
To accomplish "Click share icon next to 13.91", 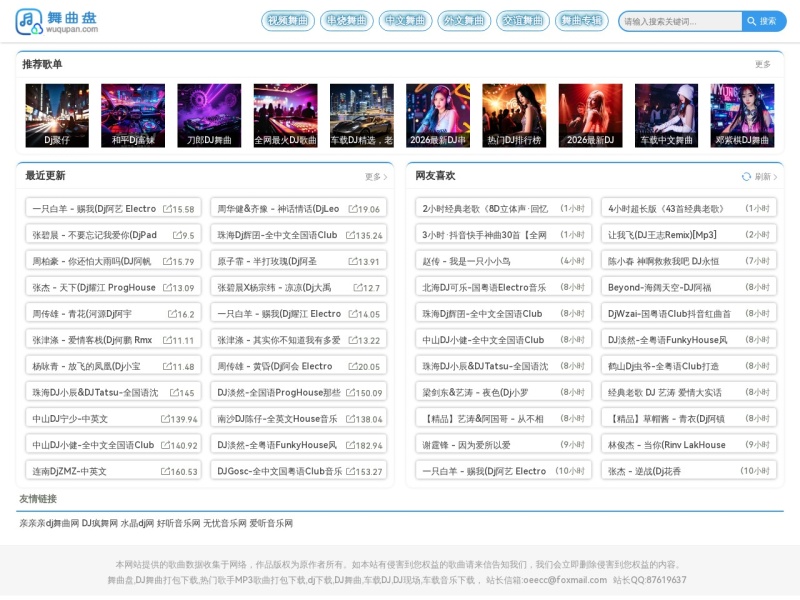I will pos(353,261).
